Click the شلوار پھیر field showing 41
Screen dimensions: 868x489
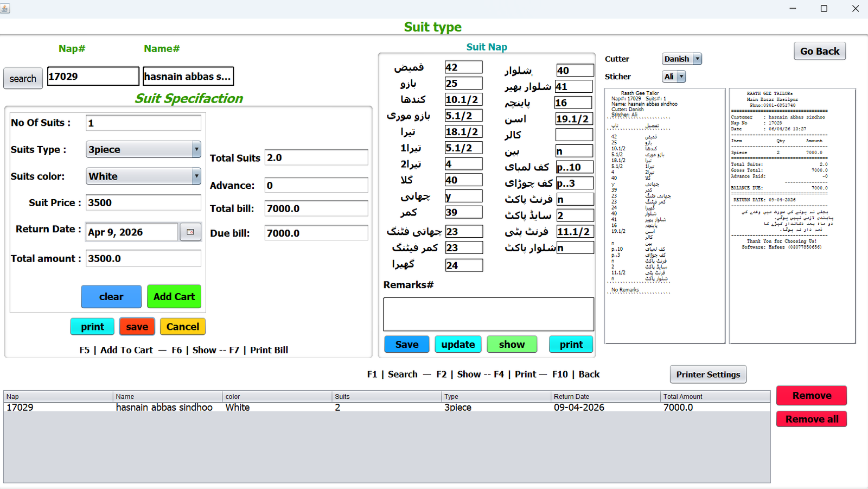click(x=574, y=86)
